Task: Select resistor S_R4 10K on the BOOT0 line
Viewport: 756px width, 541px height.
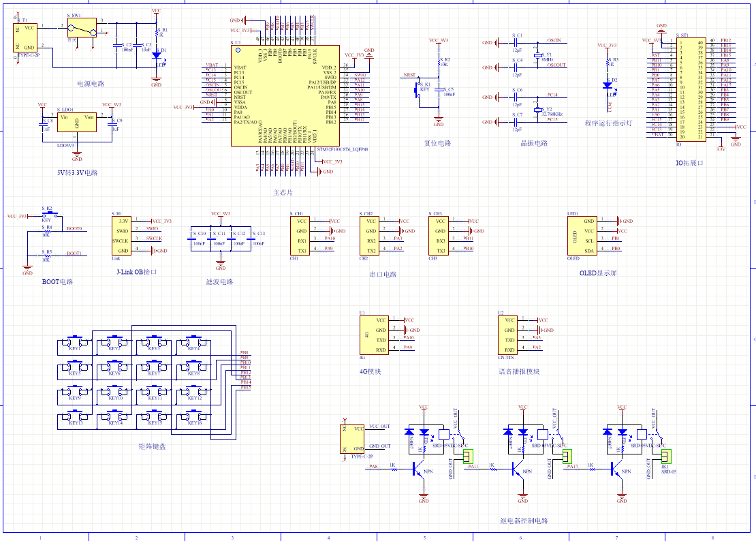Action: click(47, 231)
